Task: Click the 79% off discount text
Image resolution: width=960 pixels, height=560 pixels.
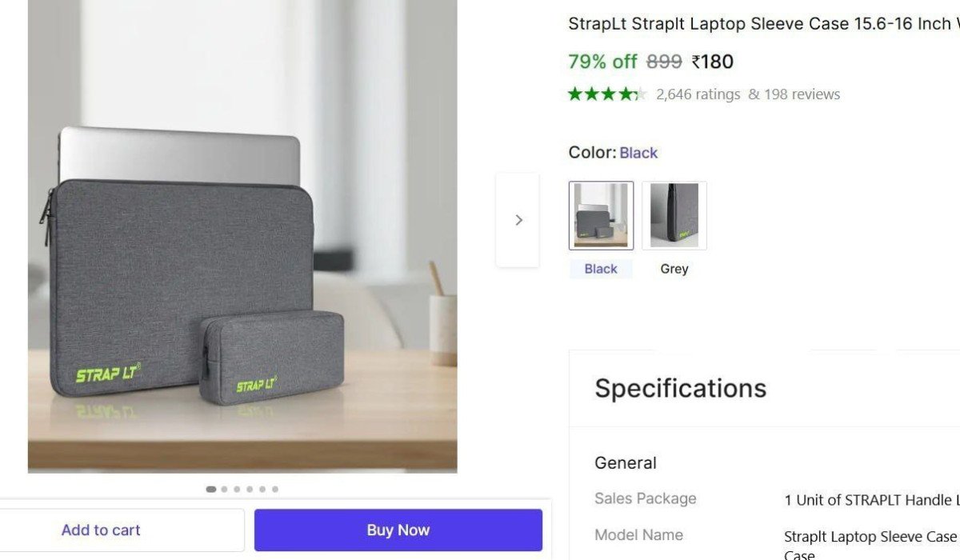Action: [602, 62]
